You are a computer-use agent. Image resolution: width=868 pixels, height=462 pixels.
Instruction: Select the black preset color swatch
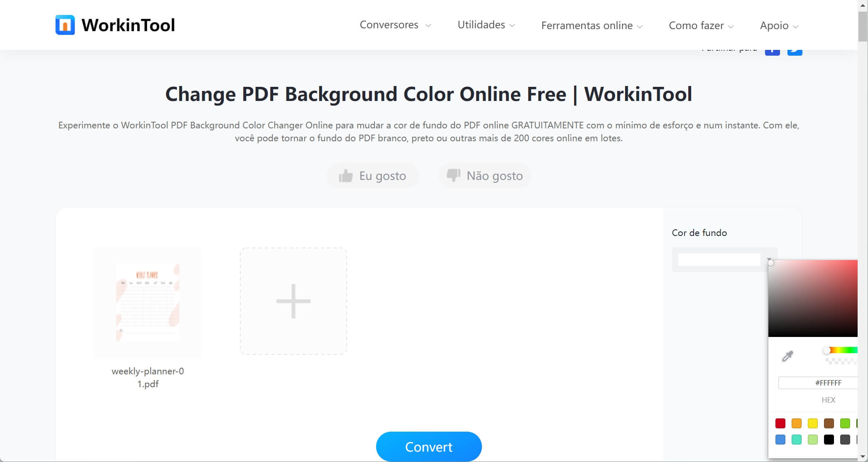[x=829, y=440]
